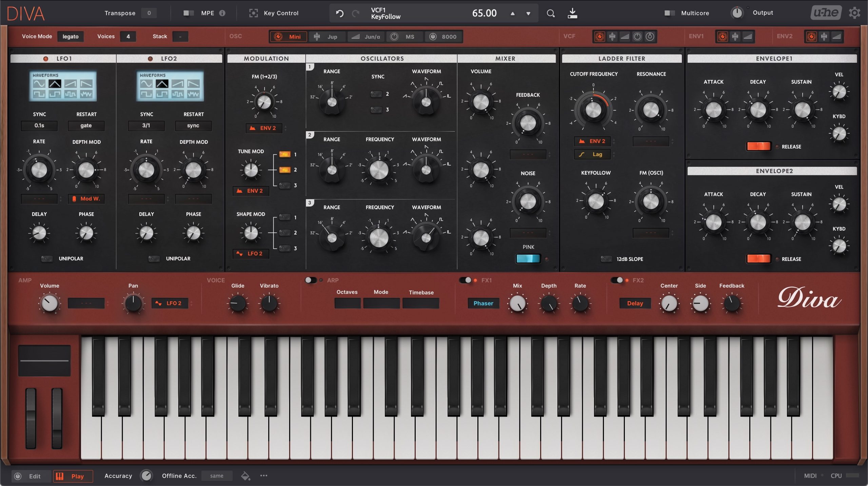Screen dimensions: 868x486
Task: Select LFO1 saw up waveform icon
Action: (x=71, y=83)
